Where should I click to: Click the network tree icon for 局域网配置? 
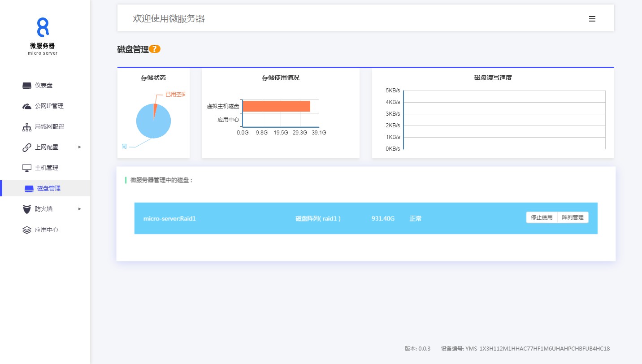click(x=27, y=127)
